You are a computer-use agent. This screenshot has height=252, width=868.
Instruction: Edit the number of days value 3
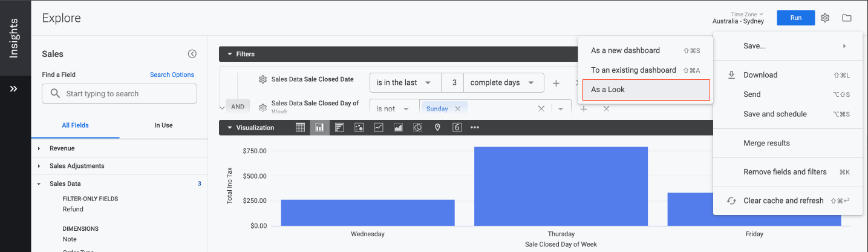(452, 82)
